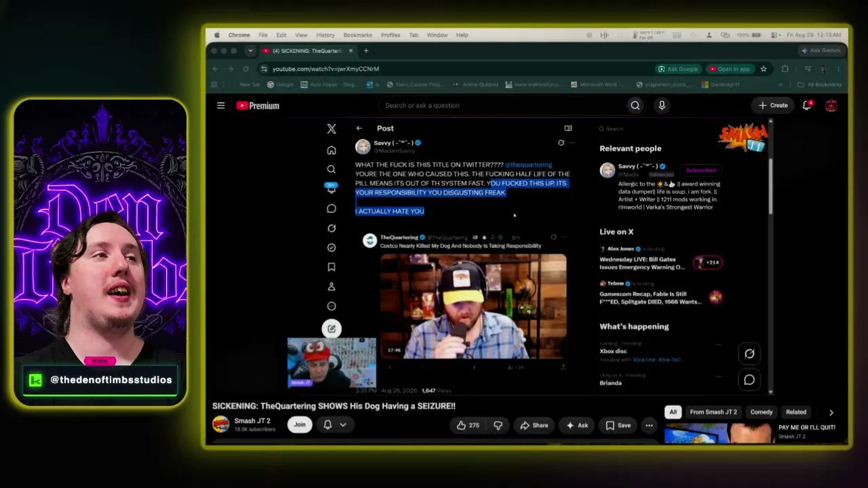Open the Smash JT 2 channel name link
868x488 pixels.
coord(252,421)
